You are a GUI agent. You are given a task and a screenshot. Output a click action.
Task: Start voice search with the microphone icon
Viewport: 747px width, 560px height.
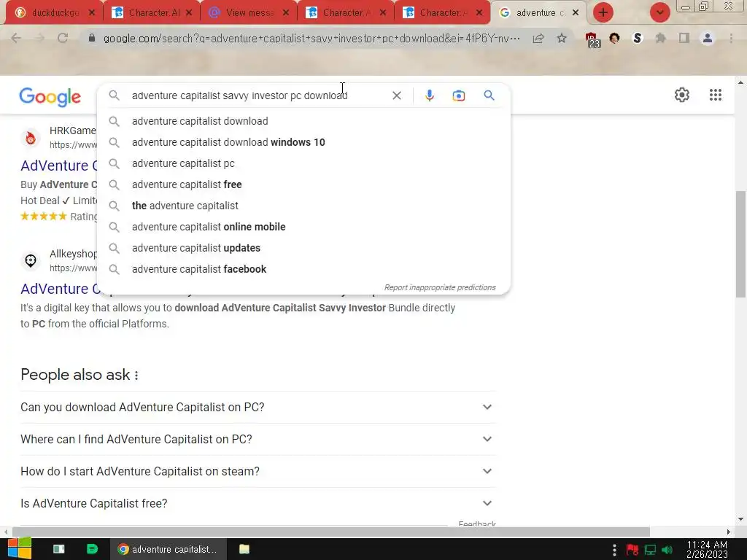[429, 96]
